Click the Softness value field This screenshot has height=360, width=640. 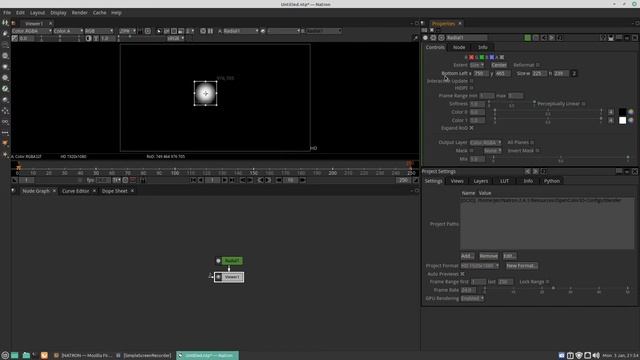click(477, 104)
